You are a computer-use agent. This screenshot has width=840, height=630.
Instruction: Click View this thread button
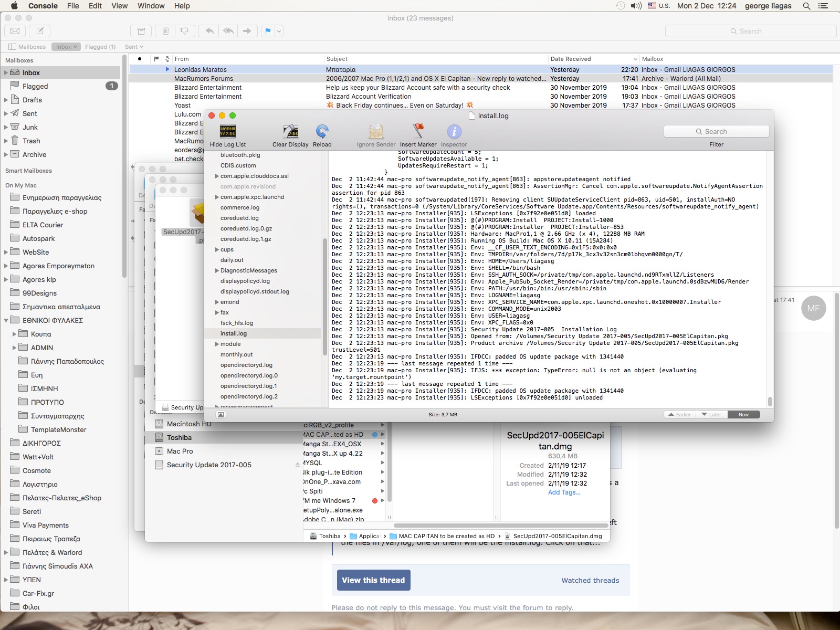tap(373, 580)
